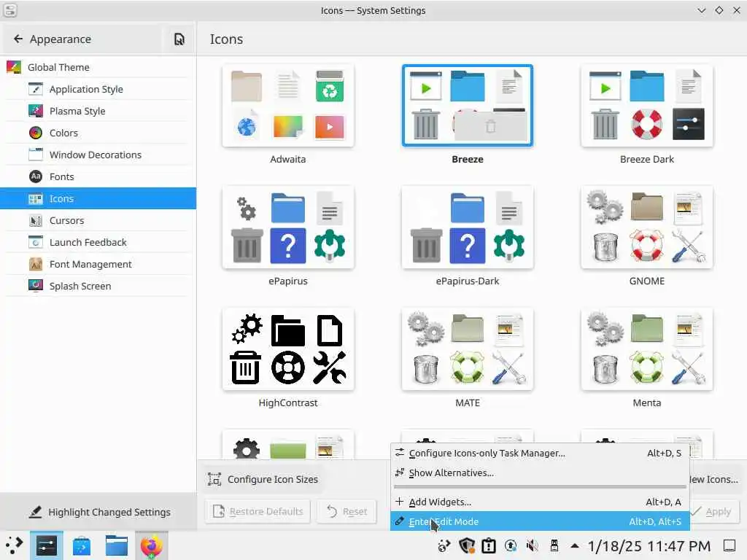
Task: Pick the MATE icon theme
Action: pyautogui.click(x=468, y=349)
